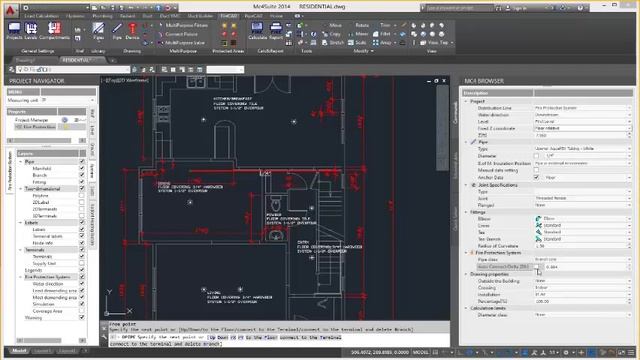The image size is (640, 360).
Task: Click the Calculate icon
Action: pos(257,31)
